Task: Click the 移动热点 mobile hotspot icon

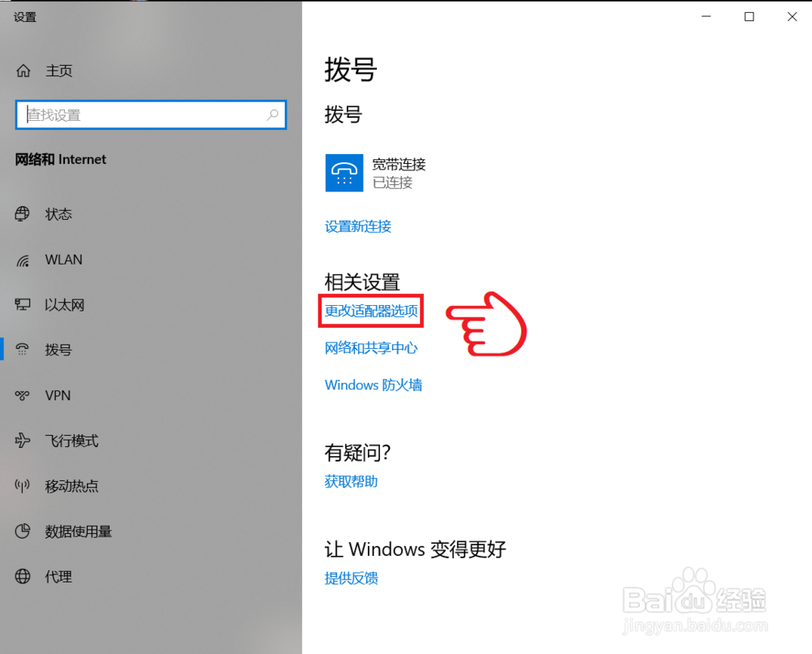Action: click(x=23, y=486)
